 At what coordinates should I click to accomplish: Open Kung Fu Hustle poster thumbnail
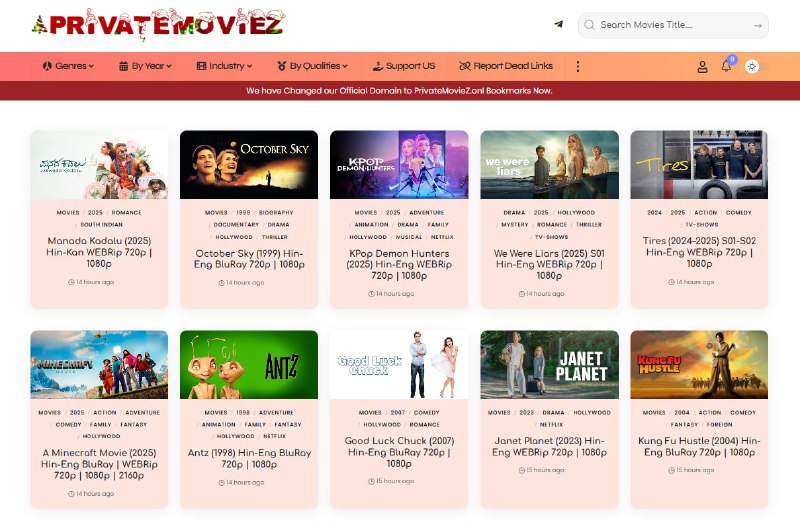pyautogui.click(x=699, y=364)
